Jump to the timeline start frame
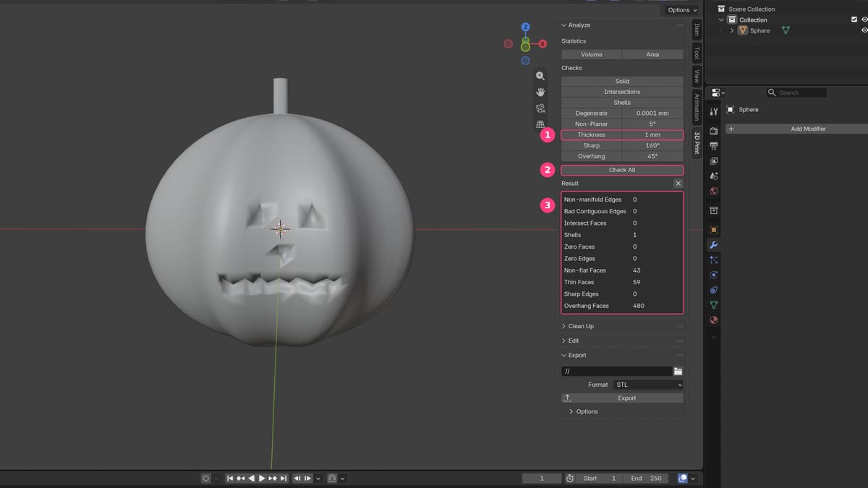 pos(230,478)
